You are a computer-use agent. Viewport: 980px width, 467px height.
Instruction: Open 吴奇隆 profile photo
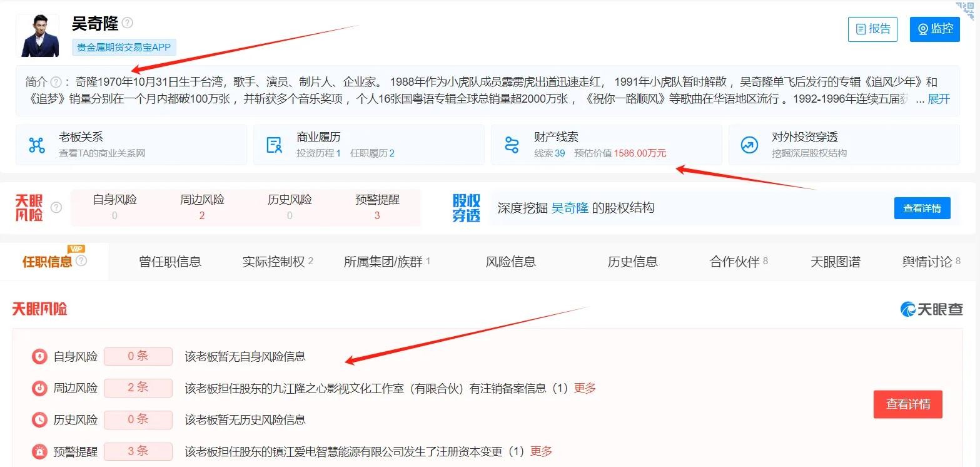tap(38, 36)
